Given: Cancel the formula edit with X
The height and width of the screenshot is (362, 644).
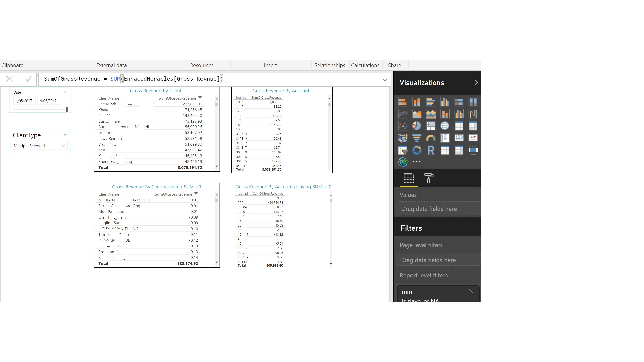Looking at the screenshot, I should (9, 79).
